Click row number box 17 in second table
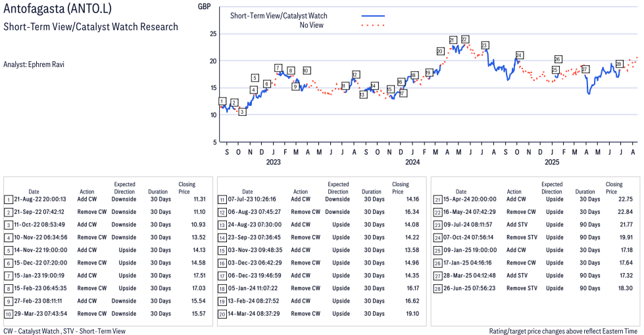 tap(222, 276)
